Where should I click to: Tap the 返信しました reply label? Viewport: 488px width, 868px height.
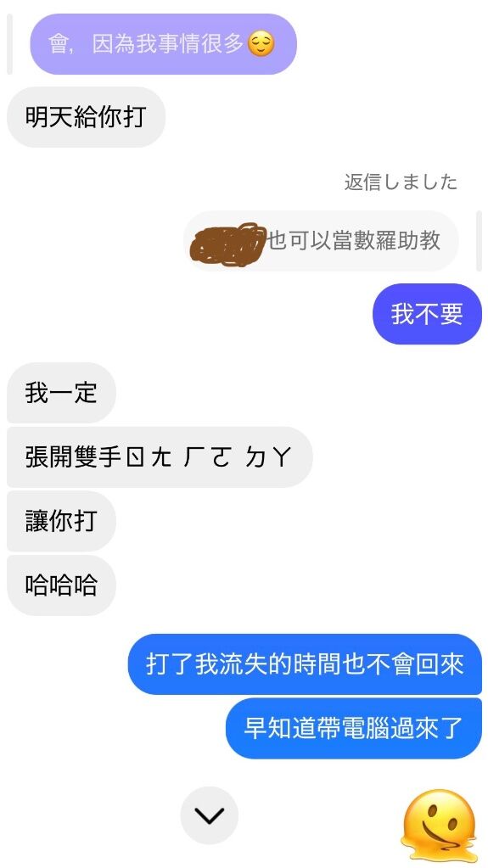401,182
